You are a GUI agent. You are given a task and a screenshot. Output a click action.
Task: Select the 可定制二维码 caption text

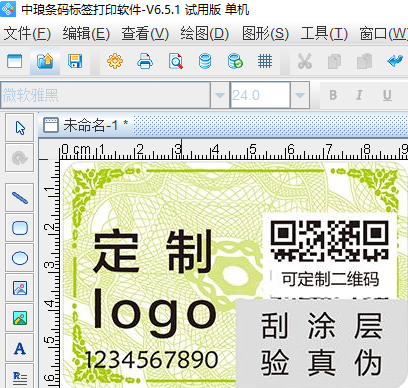tap(330, 279)
